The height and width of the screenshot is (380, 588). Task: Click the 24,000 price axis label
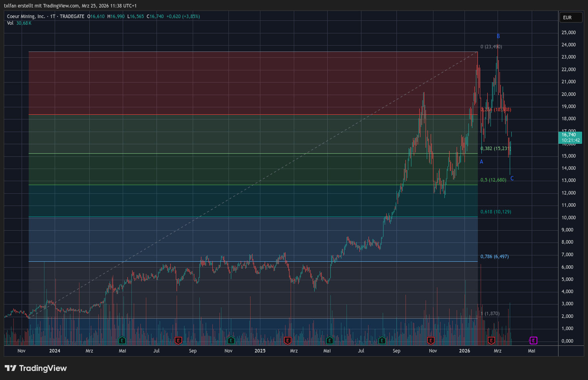569,45
